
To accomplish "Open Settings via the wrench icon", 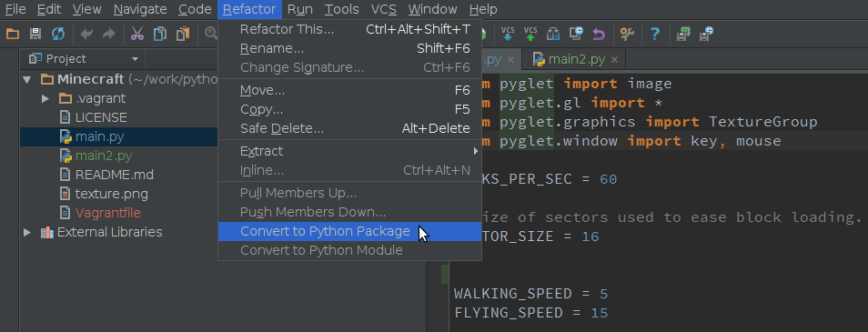I will (x=627, y=35).
